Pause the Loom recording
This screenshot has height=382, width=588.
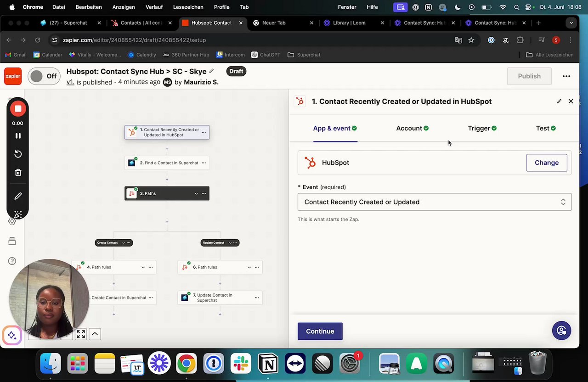pos(18,135)
